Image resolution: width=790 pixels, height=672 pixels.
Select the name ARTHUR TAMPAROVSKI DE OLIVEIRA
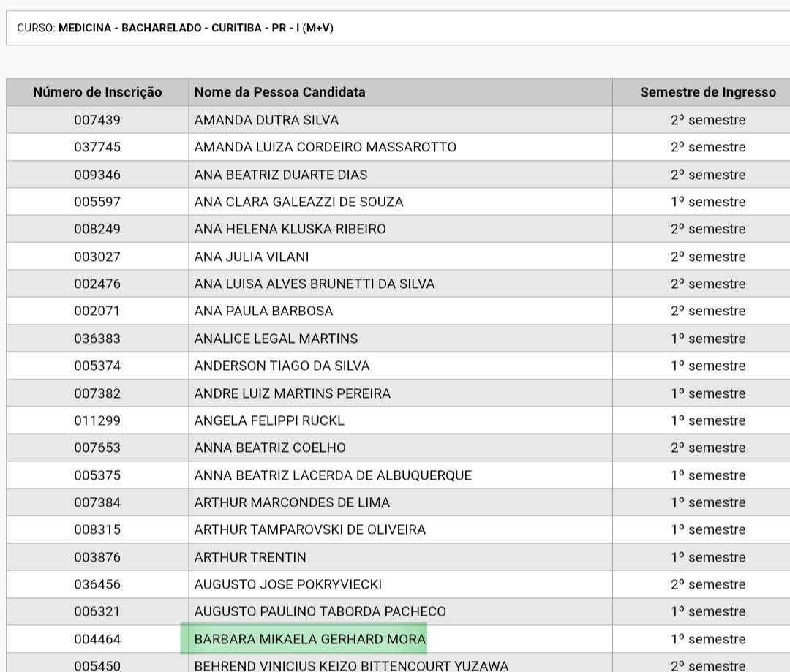pyautogui.click(x=310, y=530)
